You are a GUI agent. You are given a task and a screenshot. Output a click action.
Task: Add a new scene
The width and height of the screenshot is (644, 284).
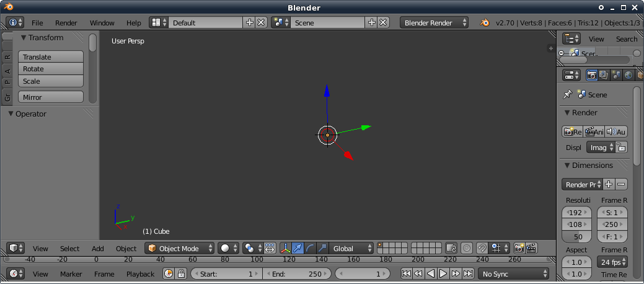[371, 22]
